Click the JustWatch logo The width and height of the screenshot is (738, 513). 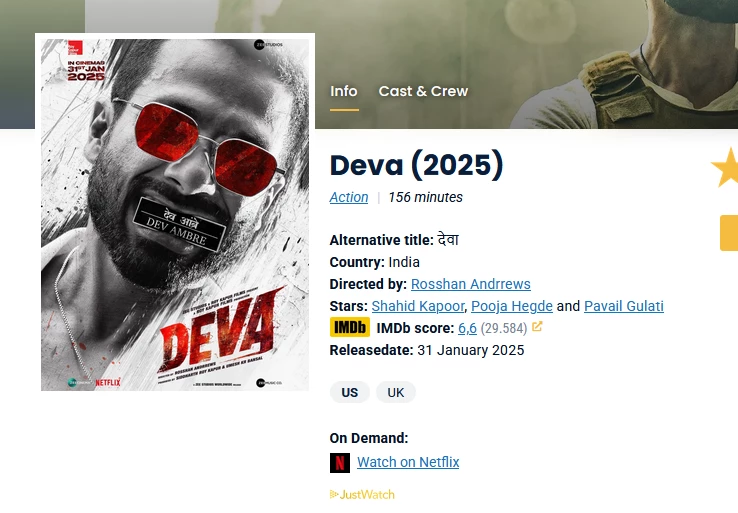362,494
